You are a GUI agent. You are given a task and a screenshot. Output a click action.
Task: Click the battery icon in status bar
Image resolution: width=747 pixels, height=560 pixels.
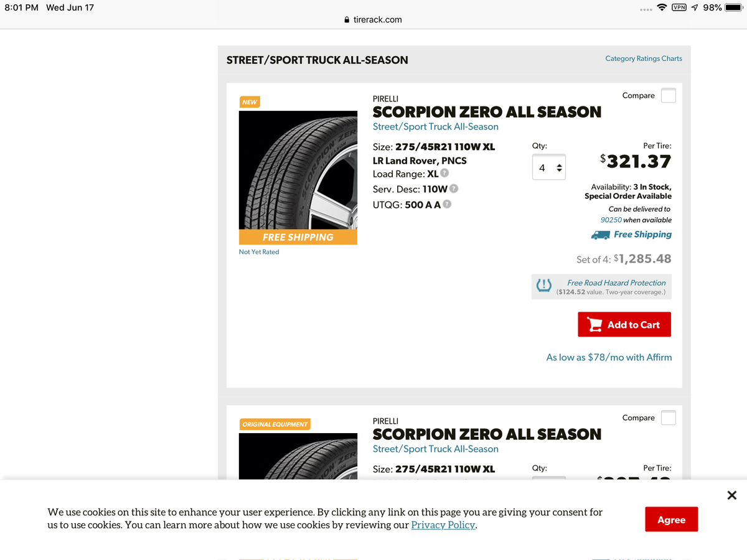click(735, 7)
